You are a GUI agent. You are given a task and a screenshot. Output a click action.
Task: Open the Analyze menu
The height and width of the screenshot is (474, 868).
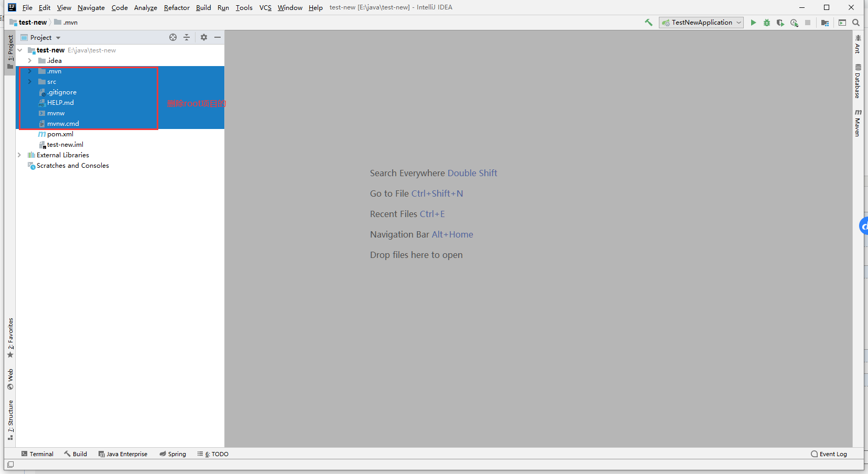(x=146, y=7)
